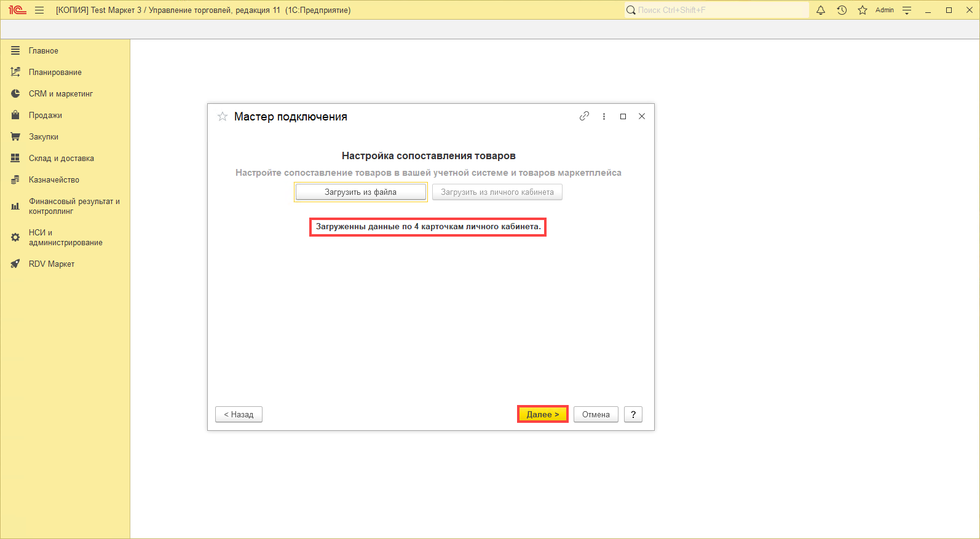The width and height of the screenshot is (980, 539).
Task: Close the Мастер подключения dialog
Action: (x=642, y=116)
